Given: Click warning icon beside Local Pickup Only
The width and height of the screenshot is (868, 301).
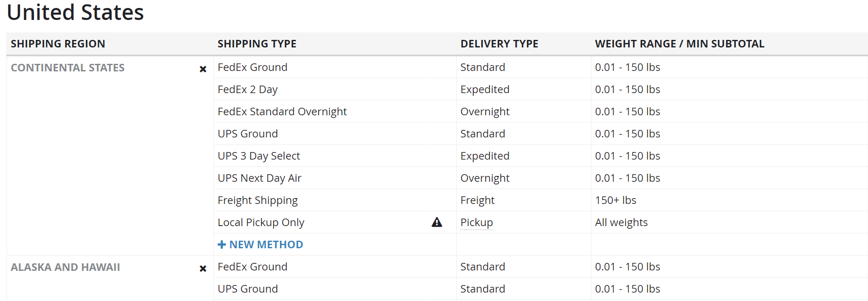Looking at the screenshot, I should pos(437,223).
